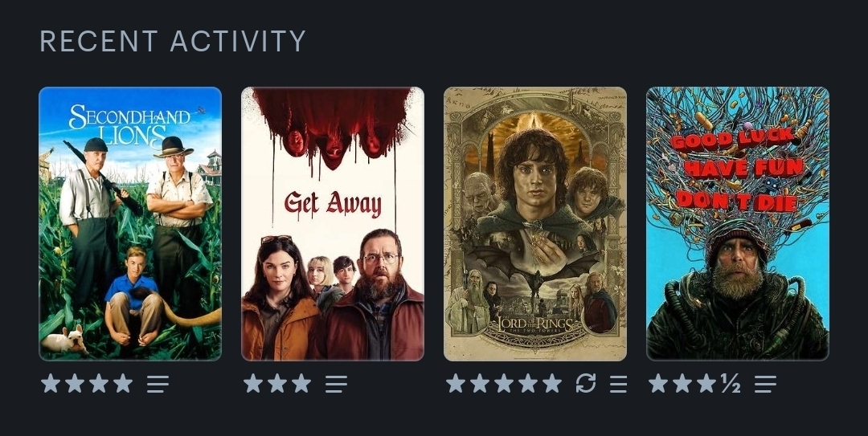The image size is (868, 436).
Task: Click the fourth star under Secondhand Lions
Action: [123, 383]
